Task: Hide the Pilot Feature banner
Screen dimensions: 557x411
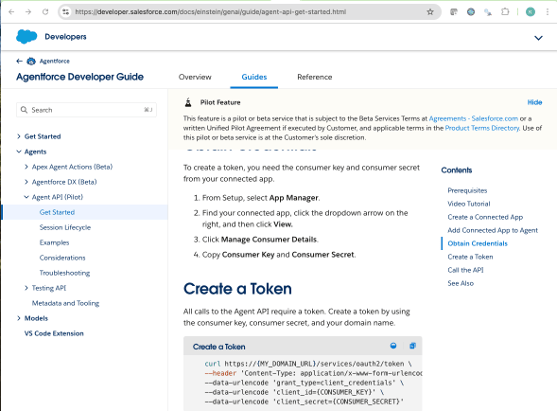Action: click(x=535, y=102)
